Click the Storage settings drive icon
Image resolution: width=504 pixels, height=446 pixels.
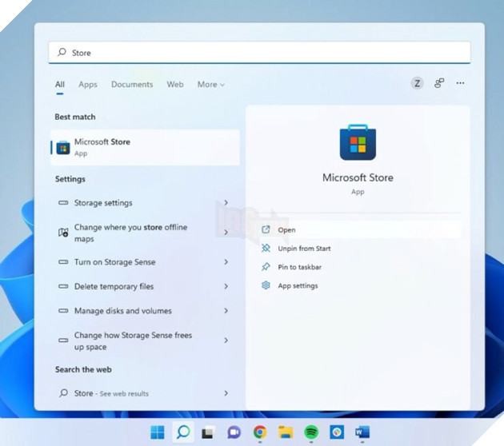63,202
